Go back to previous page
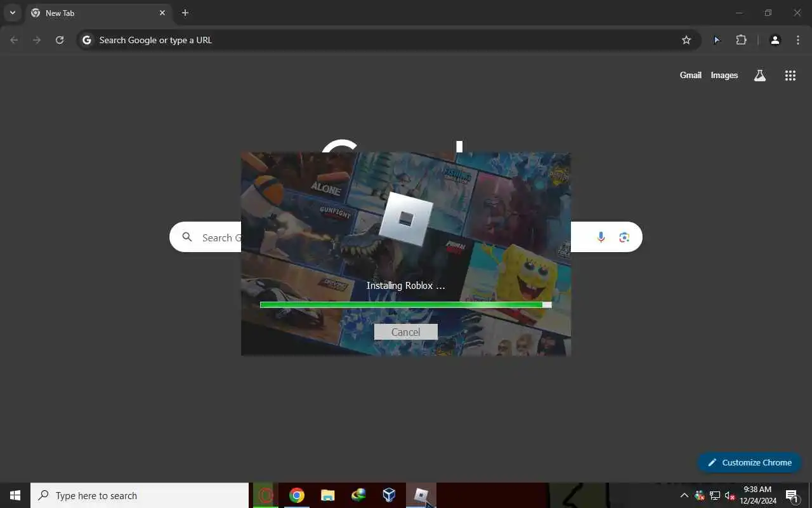Viewport: 812px width, 508px height. [x=14, y=40]
